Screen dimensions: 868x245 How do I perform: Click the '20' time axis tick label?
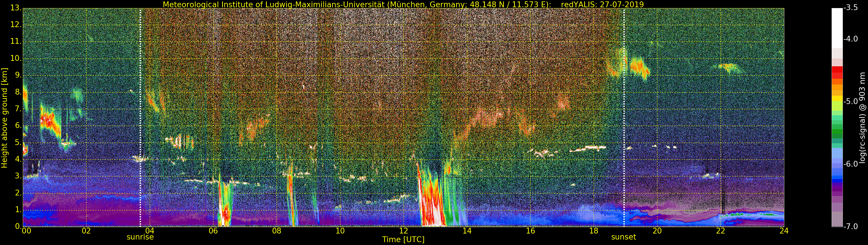tap(657, 231)
